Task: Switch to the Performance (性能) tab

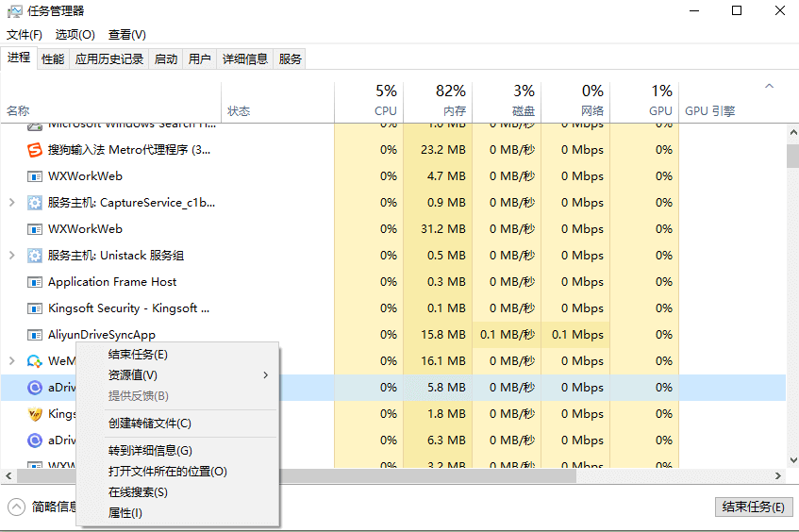Action: click(x=53, y=59)
